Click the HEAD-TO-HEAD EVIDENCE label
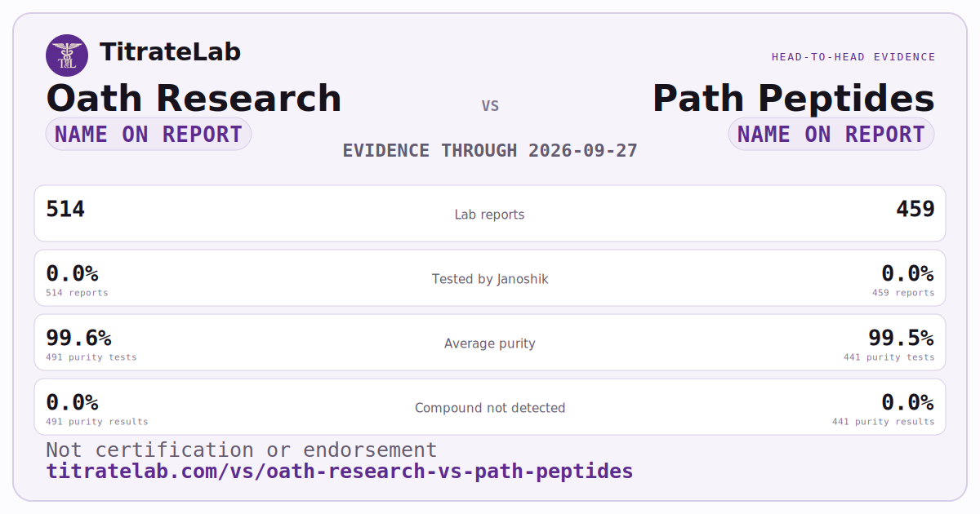 (853, 57)
